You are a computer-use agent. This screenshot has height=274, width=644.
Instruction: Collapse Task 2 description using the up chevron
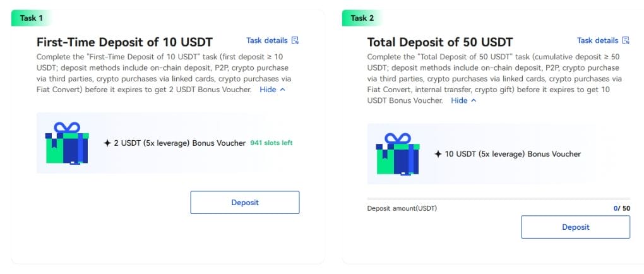coord(474,100)
